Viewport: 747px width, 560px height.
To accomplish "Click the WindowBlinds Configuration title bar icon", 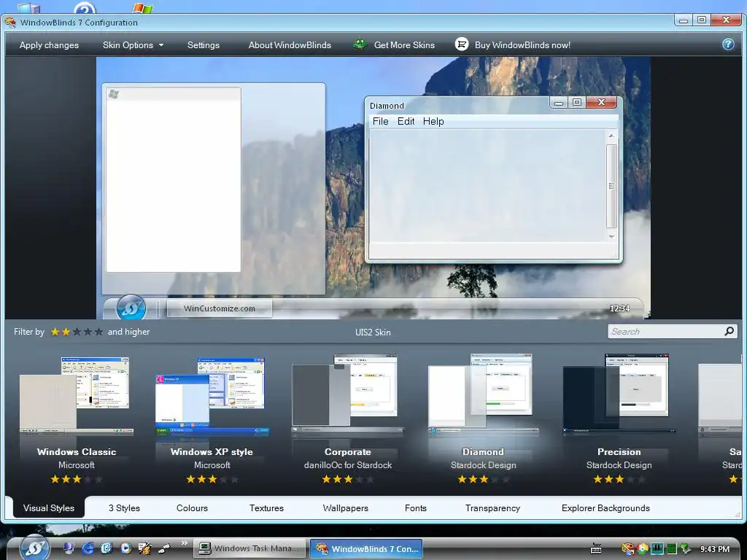I will click(10, 22).
